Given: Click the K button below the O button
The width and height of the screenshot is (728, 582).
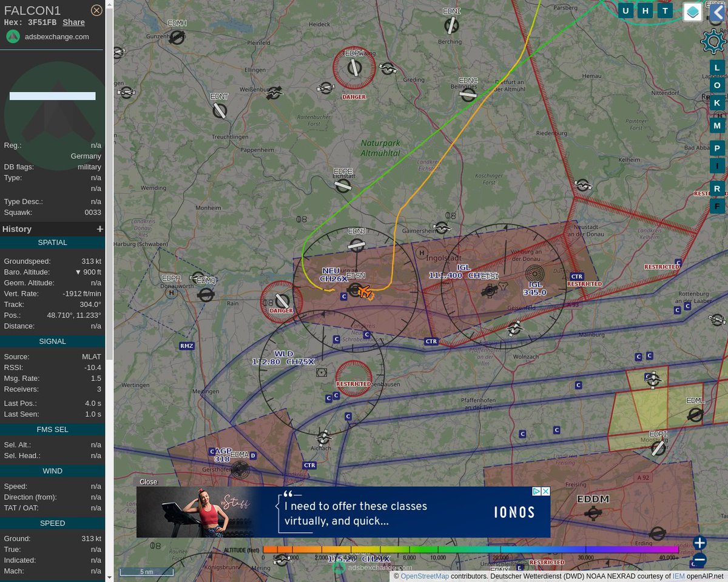Looking at the screenshot, I should point(717,103).
